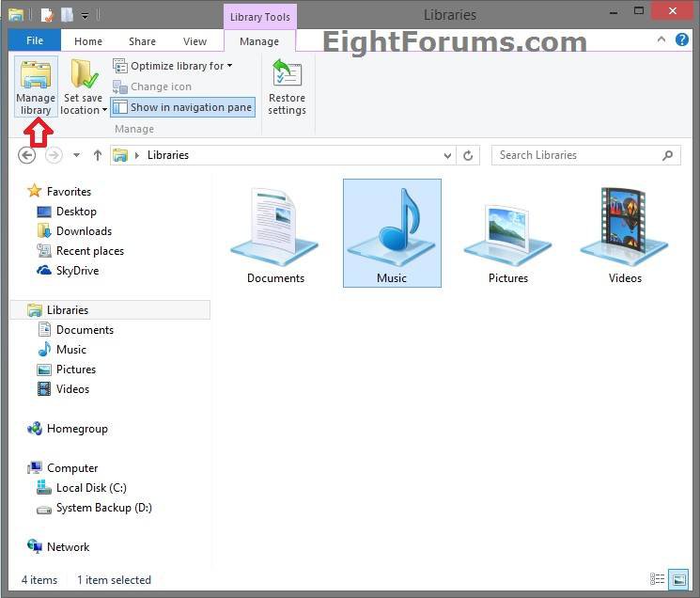The height and width of the screenshot is (598, 700).
Task: Open Customize Quick Access Toolbar dropdown
Action: click(x=85, y=16)
